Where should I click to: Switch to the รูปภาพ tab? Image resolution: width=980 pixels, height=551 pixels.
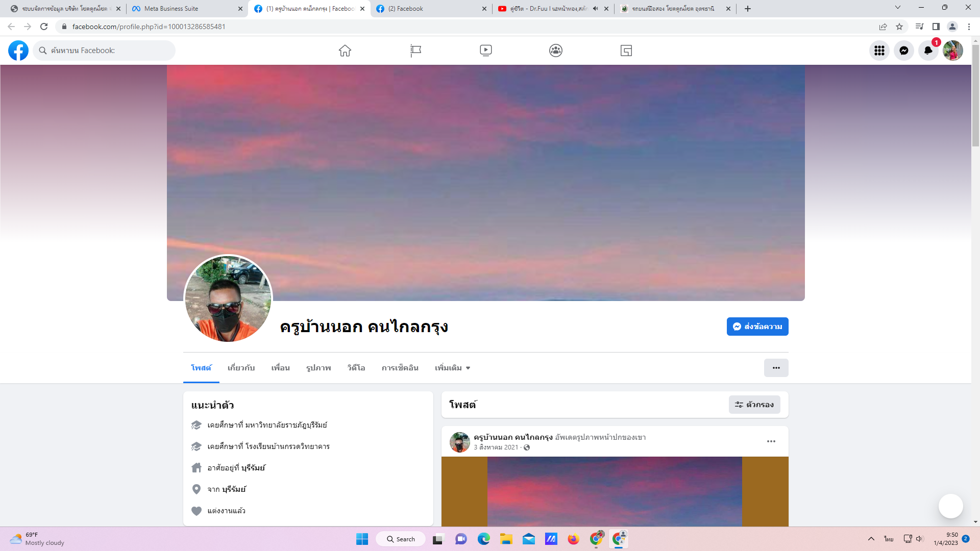point(318,368)
